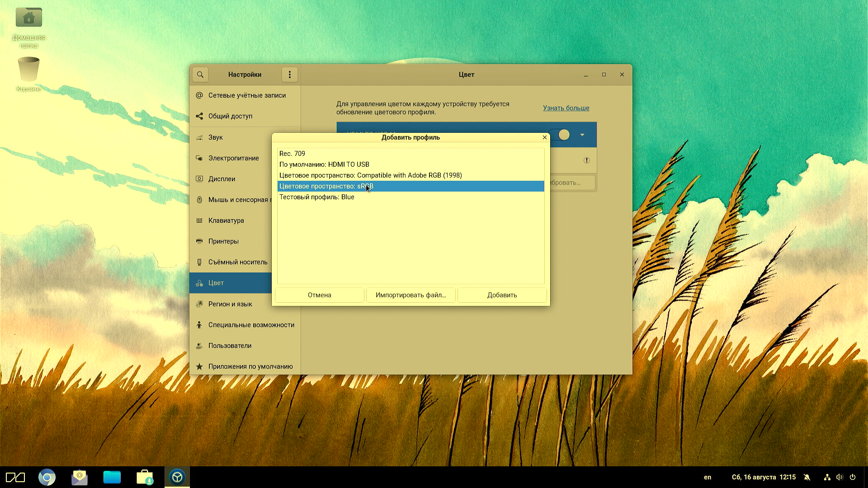Click the Добавить button
Screen dimensions: 868x488
pyautogui.click(x=502, y=295)
